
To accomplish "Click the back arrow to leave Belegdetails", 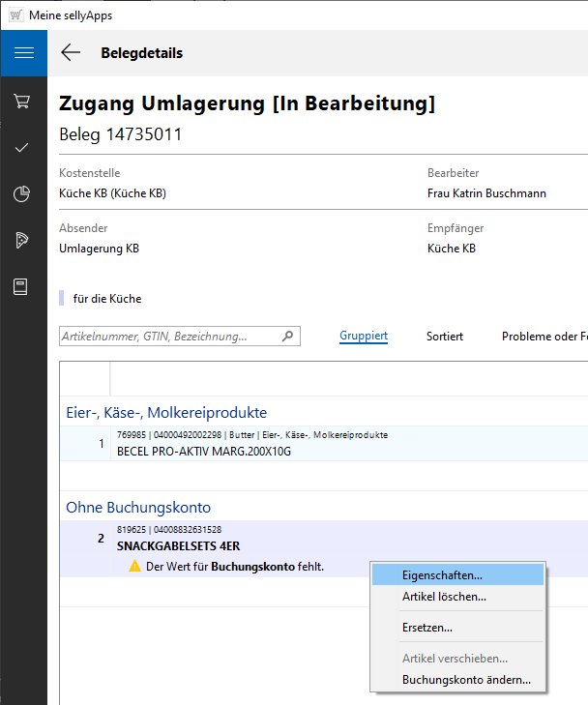I will 71,53.
